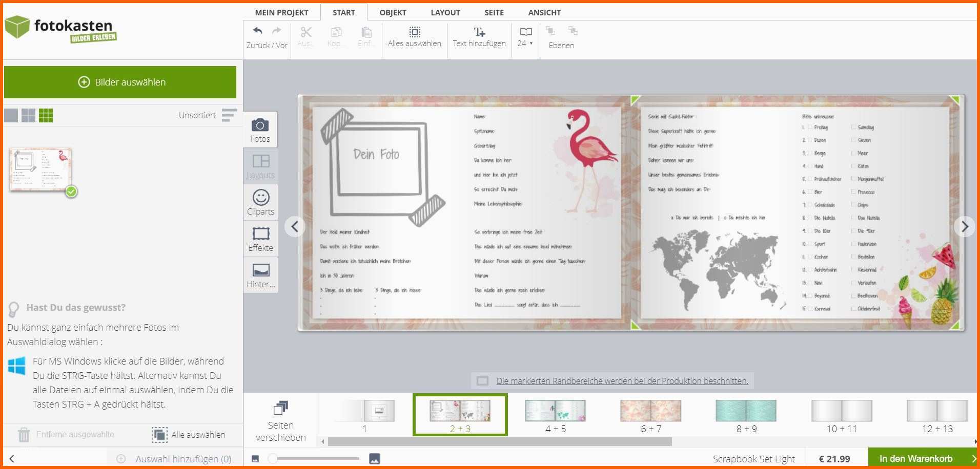
Task: Click the Unsortiert sort icon
Action: pyautogui.click(x=229, y=115)
